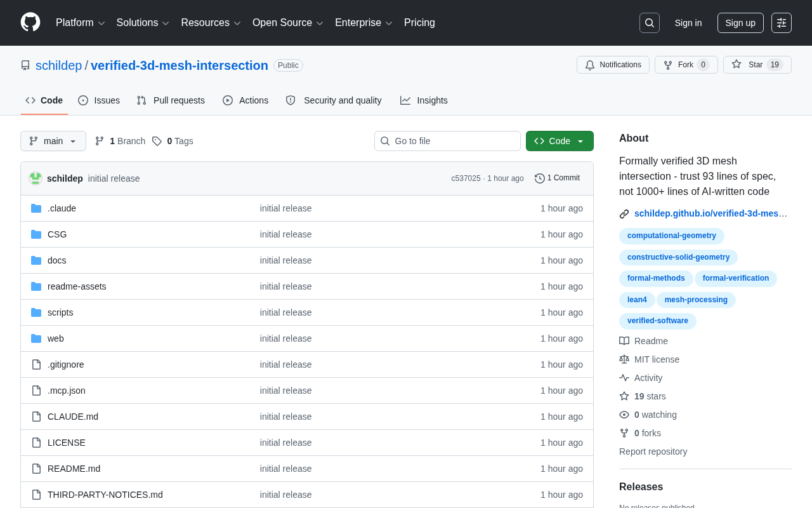Click the tag icon beside 0 Tags
812x508 pixels.
click(157, 141)
